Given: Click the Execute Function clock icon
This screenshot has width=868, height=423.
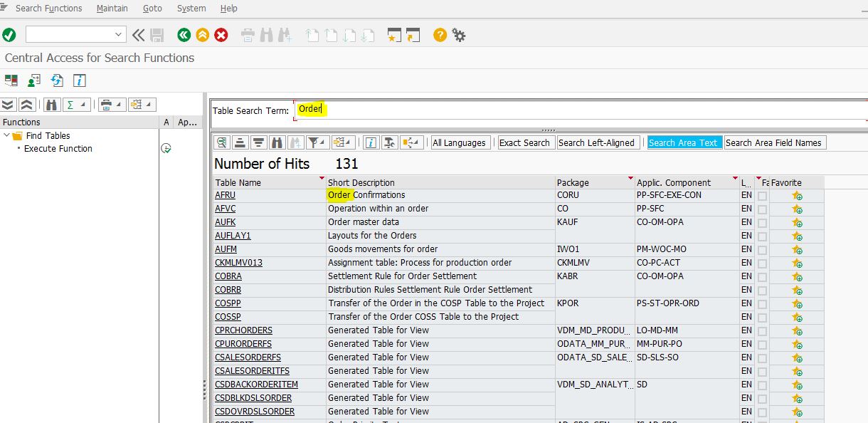Looking at the screenshot, I should click(x=166, y=149).
